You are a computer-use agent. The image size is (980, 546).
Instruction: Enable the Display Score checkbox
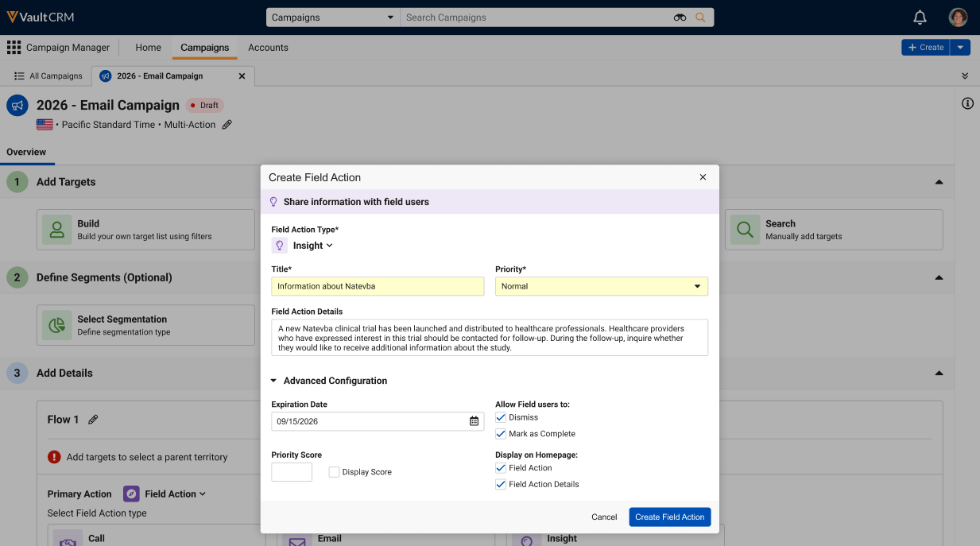click(x=335, y=472)
